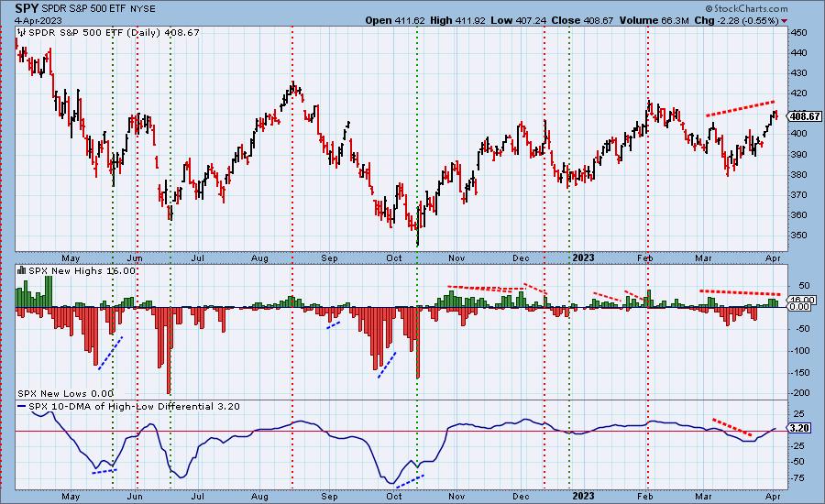825x504 pixels.
Task: Click the 450 price axis label
Action: [x=798, y=33]
